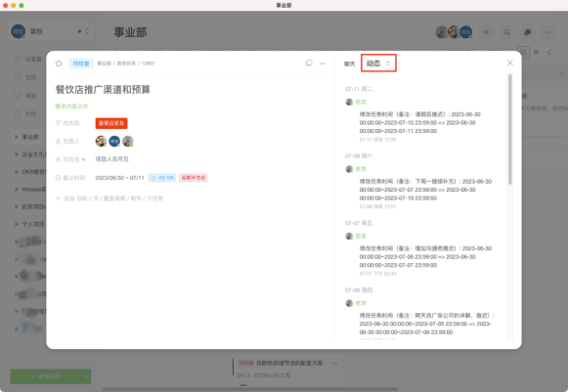Open the dropdown arrow beside 新建项目

tap(86, 376)
